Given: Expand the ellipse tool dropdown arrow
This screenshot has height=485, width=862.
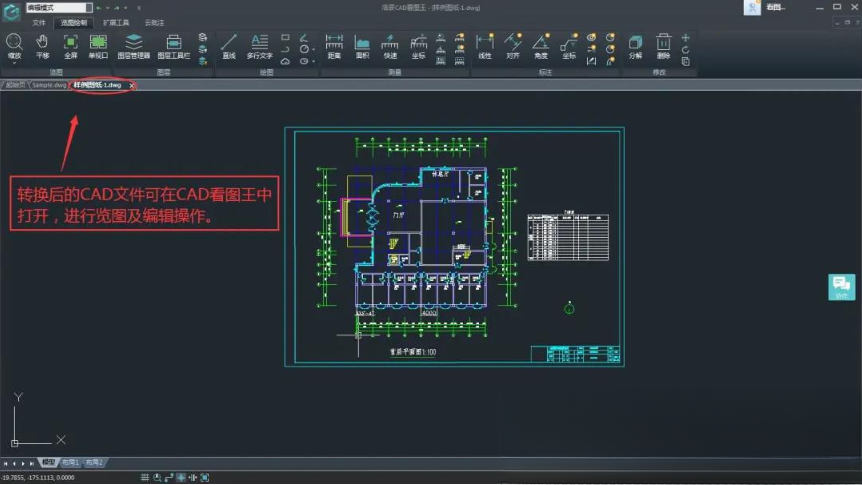Looking at the screenshot, I should point(313,62).
